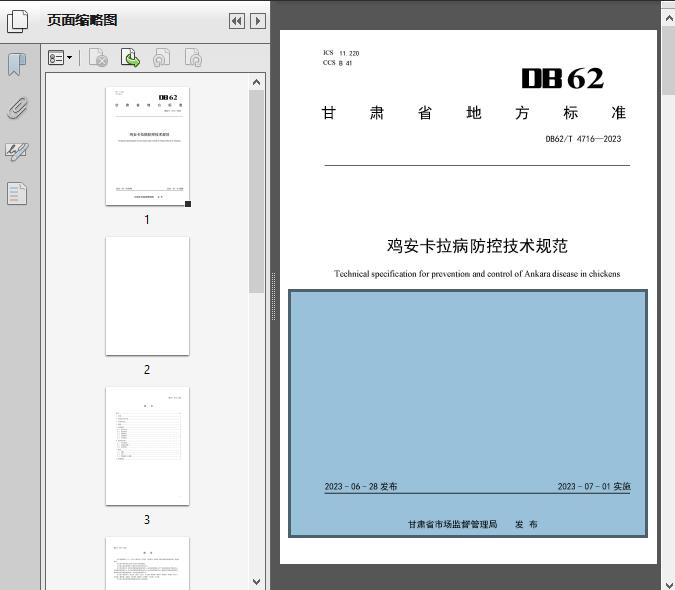
Task: Open the Signatures panel
Action: (17, 151)
